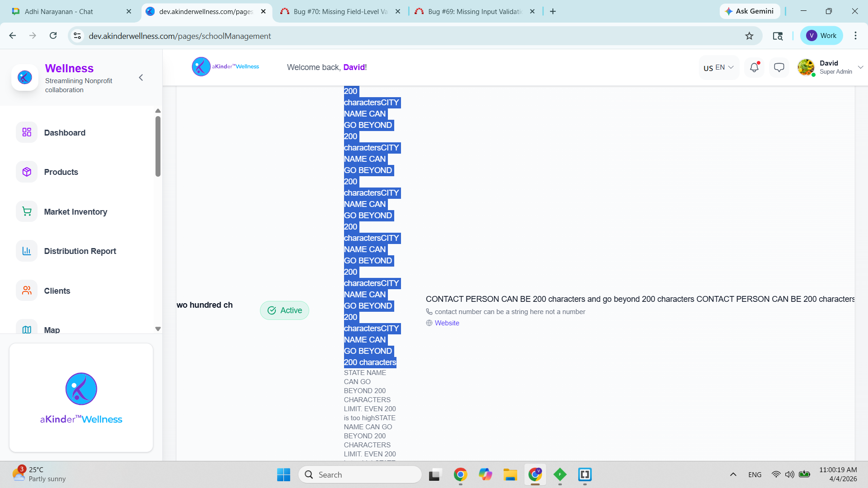
Task: Click the browser address bar URL
Action: pos(179,36)
